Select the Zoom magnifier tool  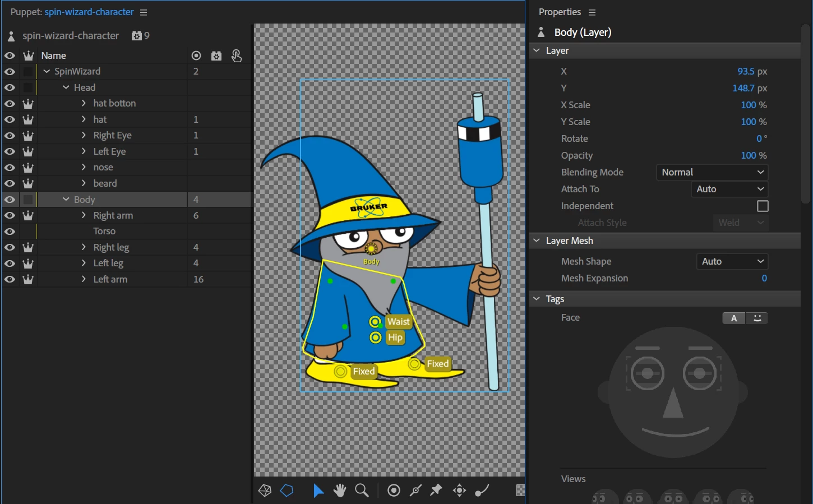362,491
